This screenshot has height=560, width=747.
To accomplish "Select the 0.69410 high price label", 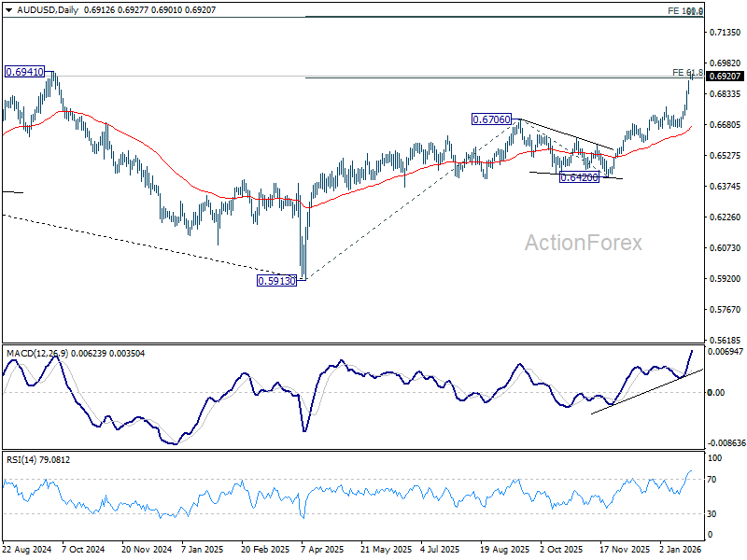I will point(24,71).
